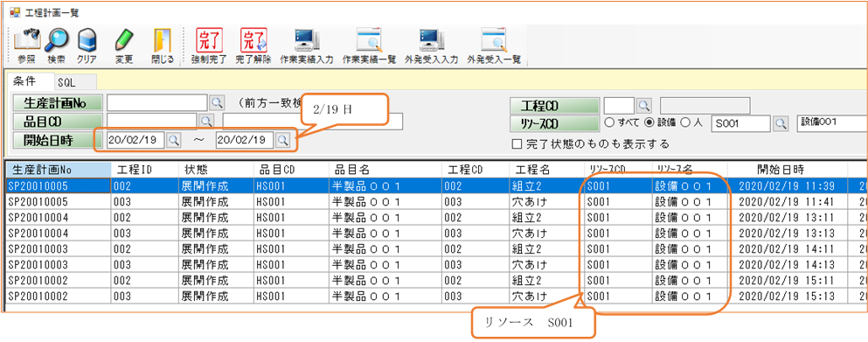868x342 pixels.
Task: Click the start date to field 20/02/19
Action: tap(245, 140)
